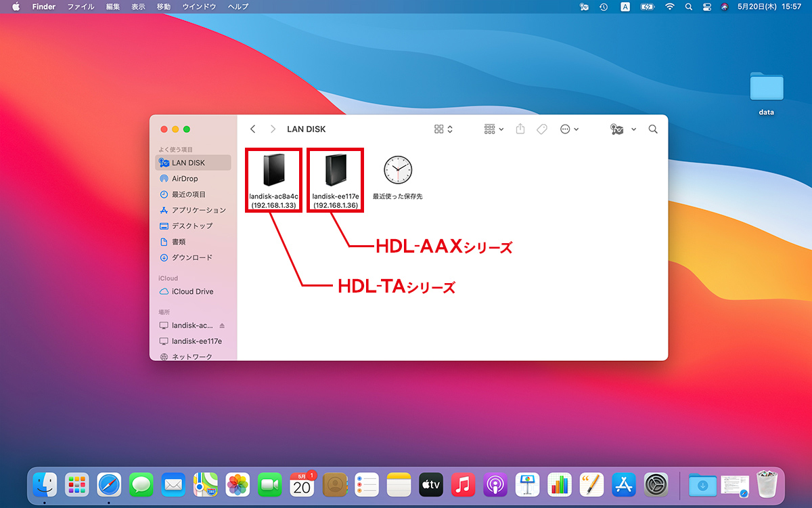Screen dimensions: 812x508
Task: Open Time Machine menu bar icon
Action: [604, 6]
